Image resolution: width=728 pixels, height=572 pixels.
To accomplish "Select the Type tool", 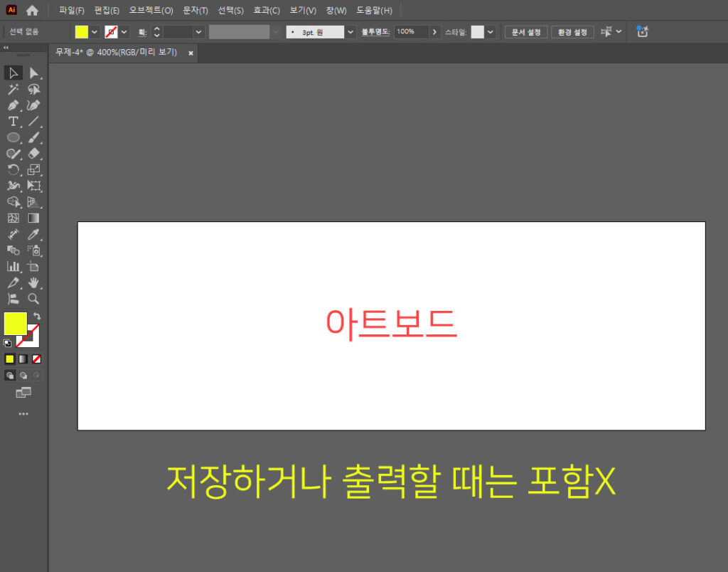I will pos(13,121).
